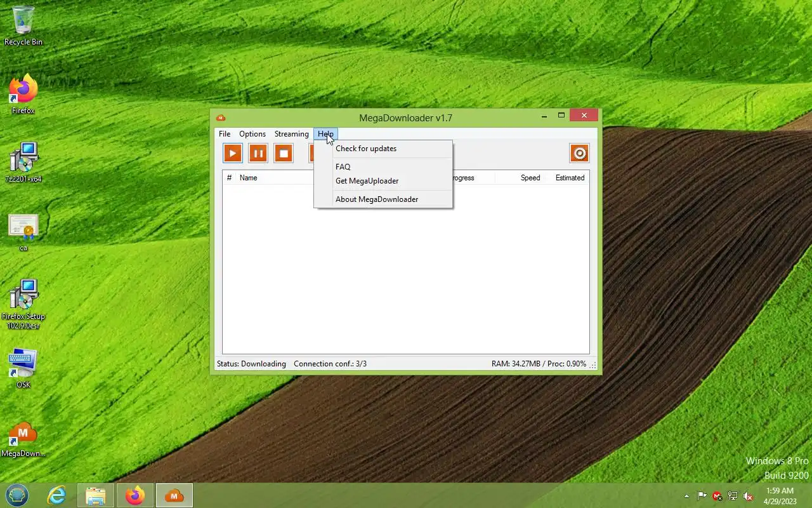
Task: Open Firefox from the taskbar
Action: tap(134, 495)
